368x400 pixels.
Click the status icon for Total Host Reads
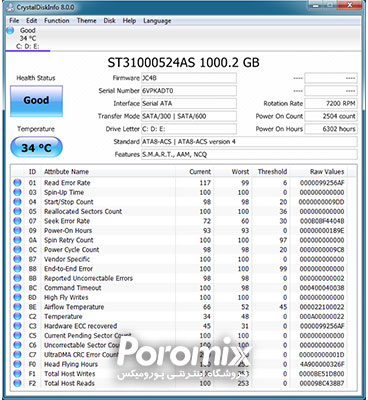[x=17, y=383]
